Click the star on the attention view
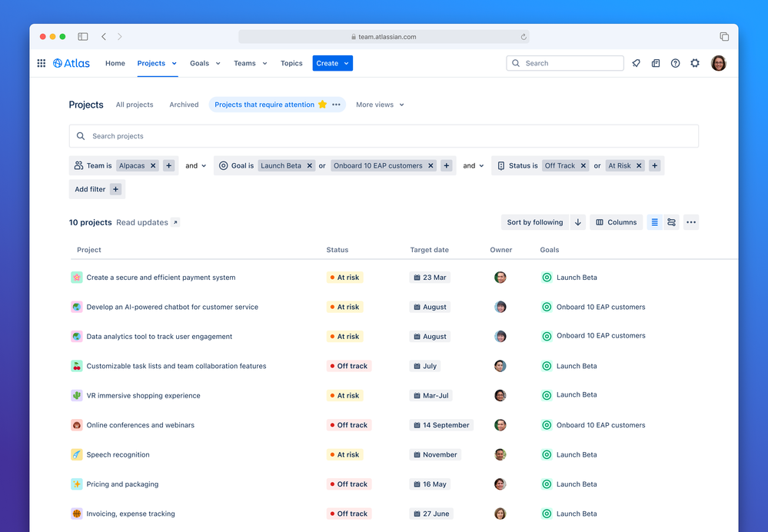Screen dimensions: 768x532 (x=322, y=105)
